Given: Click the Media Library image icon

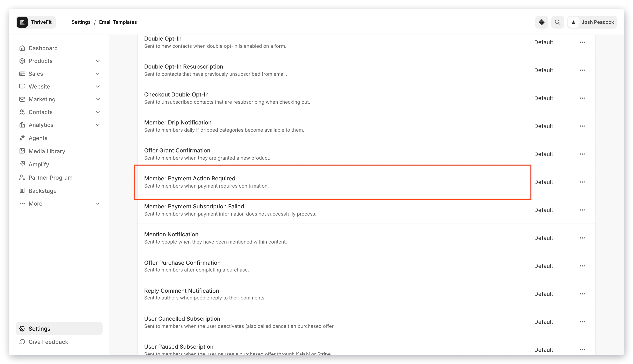Looking at the screenshot, I should click(22, 151).
